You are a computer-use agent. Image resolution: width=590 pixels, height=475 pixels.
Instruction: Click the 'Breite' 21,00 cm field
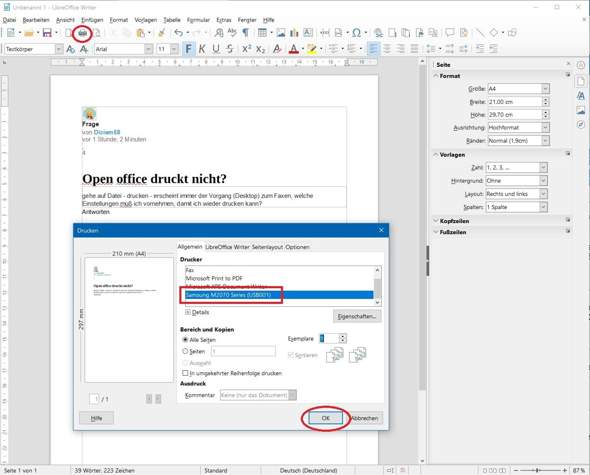(x=515, y=102)
